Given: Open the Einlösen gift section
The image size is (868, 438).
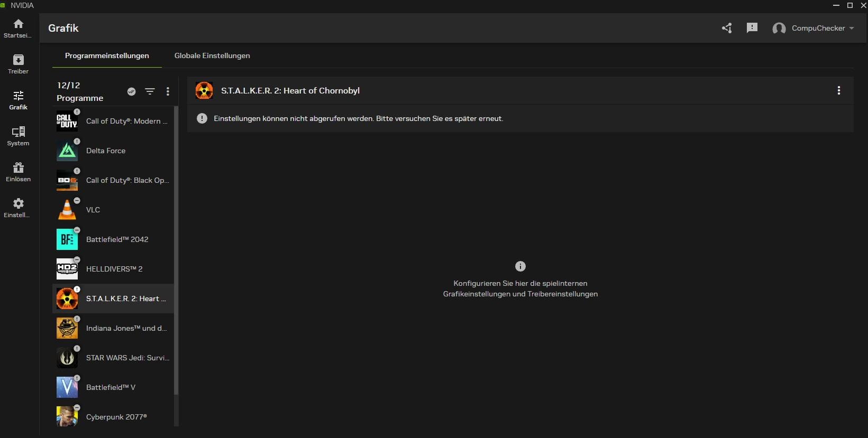Looking at the screenshot, I should coord(18,172).
